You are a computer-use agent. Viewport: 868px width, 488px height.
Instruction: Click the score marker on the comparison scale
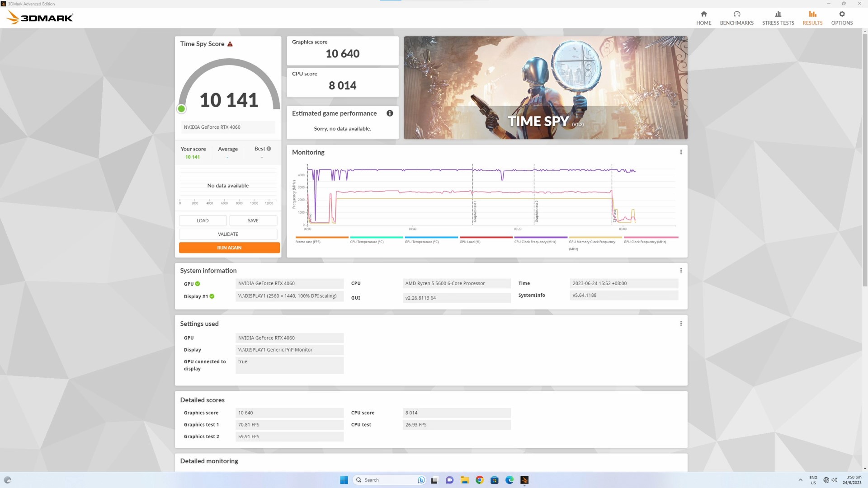(x=181, y=108)
